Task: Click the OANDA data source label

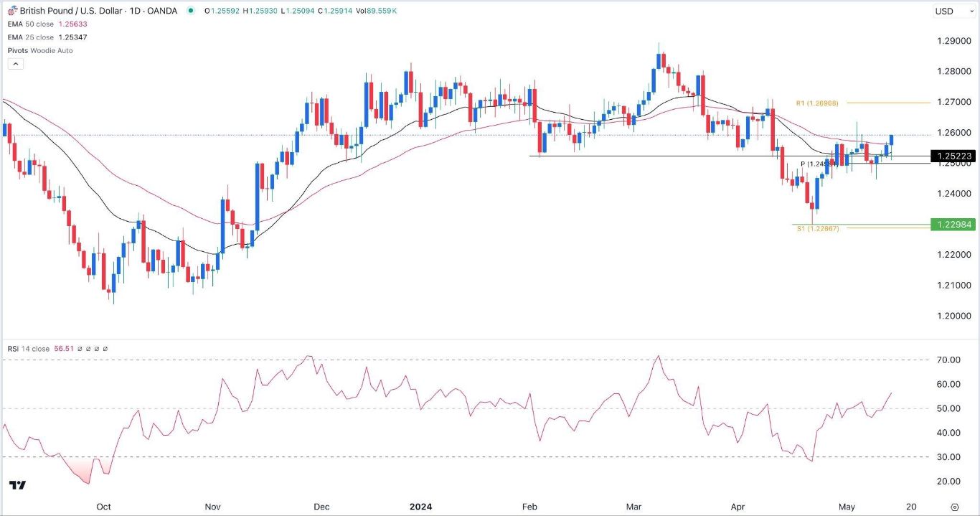Action: point(162,11)
